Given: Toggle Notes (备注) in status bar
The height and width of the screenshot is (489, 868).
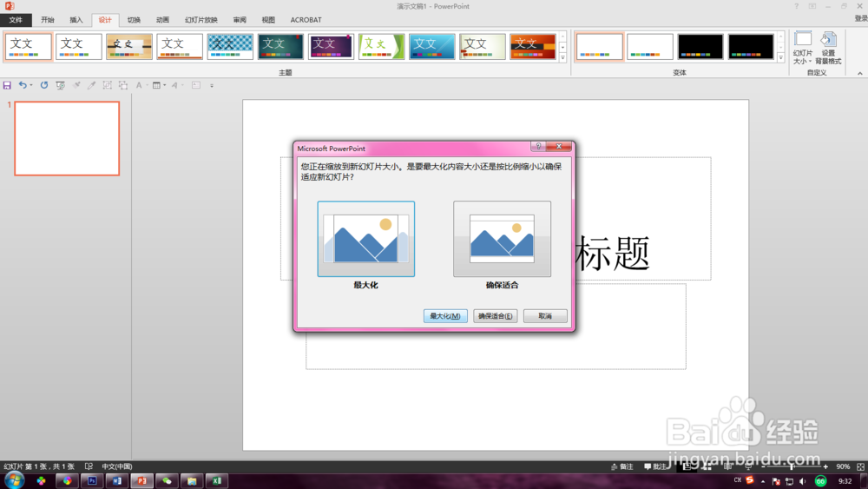Looking at the screenshot, I should [x=621, y=466].
